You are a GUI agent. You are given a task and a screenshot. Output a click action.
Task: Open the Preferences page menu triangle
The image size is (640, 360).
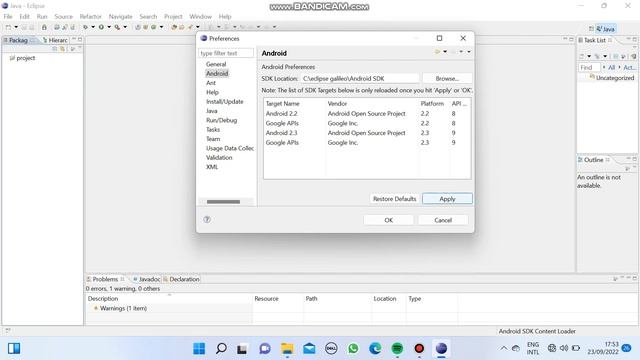[x=469, y=52]
